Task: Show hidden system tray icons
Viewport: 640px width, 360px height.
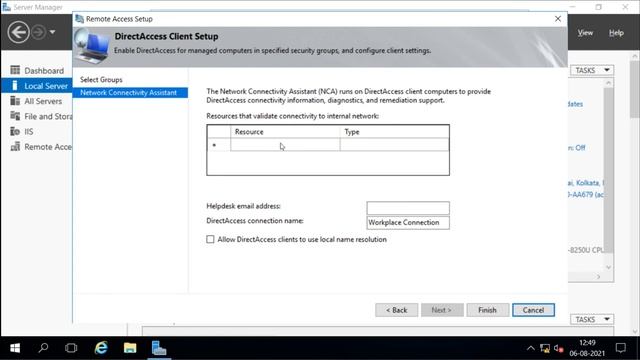Action: tap(530, 348)
